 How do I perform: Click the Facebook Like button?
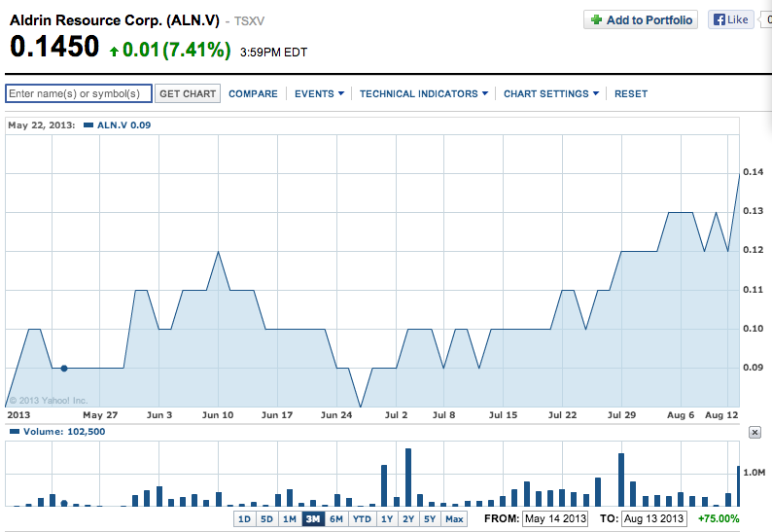pos(730,19)
